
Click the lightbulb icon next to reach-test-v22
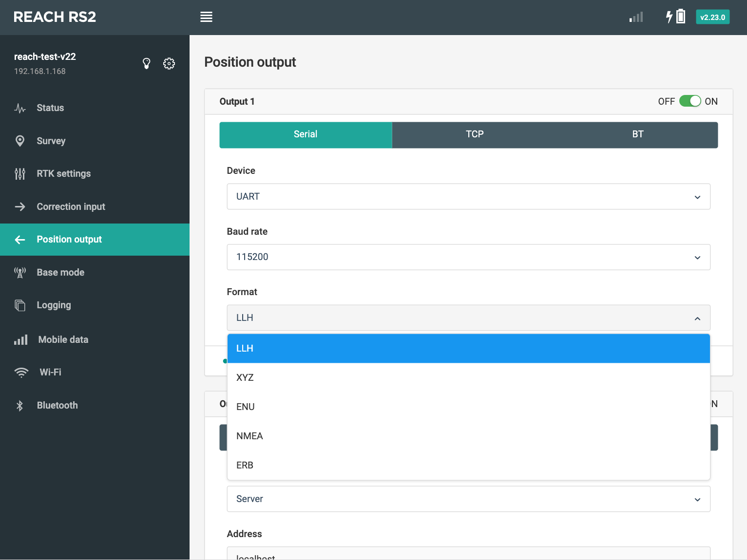(146, 63)
